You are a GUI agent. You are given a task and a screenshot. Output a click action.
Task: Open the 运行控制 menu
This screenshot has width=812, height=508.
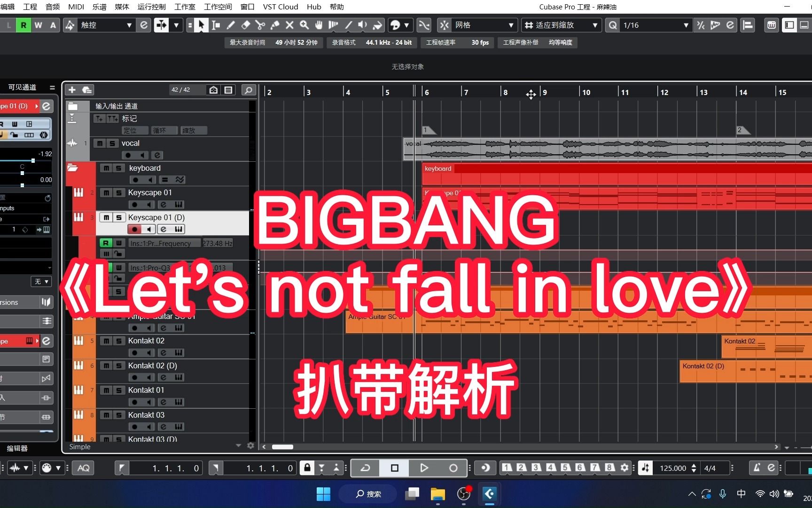(152, 7)
